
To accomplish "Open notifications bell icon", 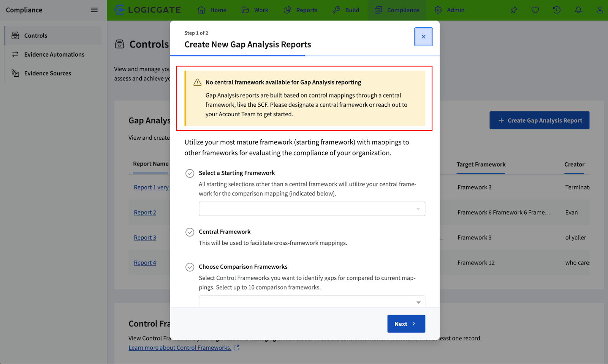I will (578, 10).
